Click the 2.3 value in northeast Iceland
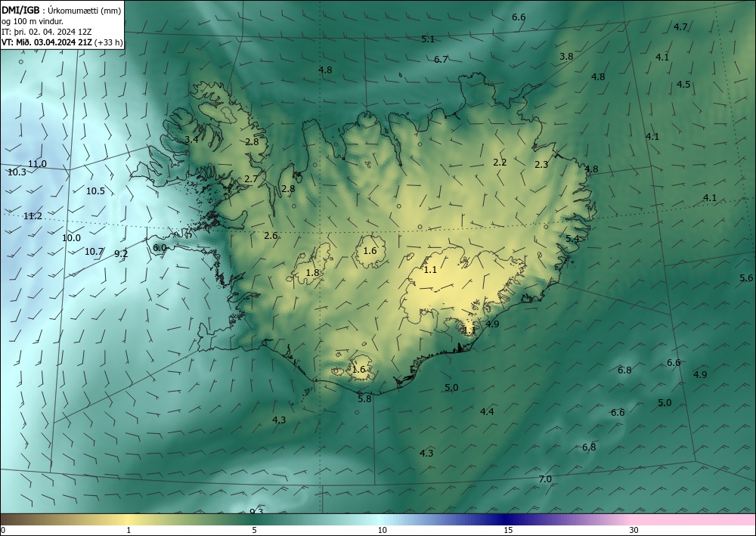The width and height of the screenshot is (756, 536). coord(541,164)
